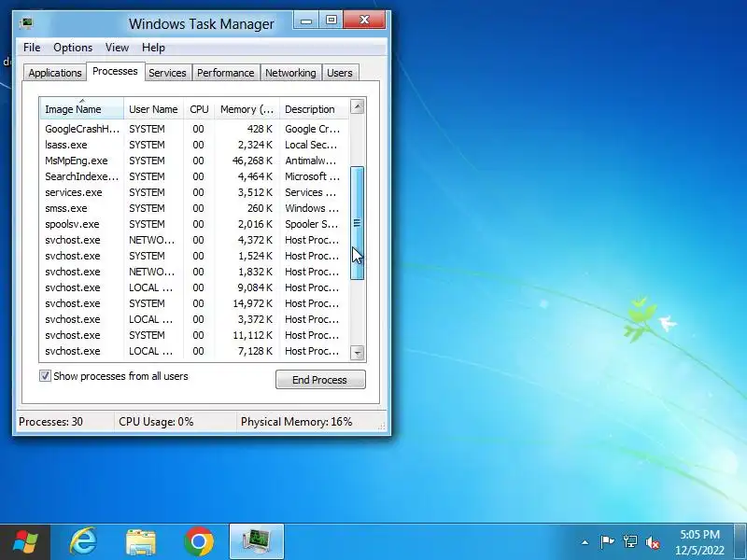Open the Options menu
The image size is (747, 560).
73,48
